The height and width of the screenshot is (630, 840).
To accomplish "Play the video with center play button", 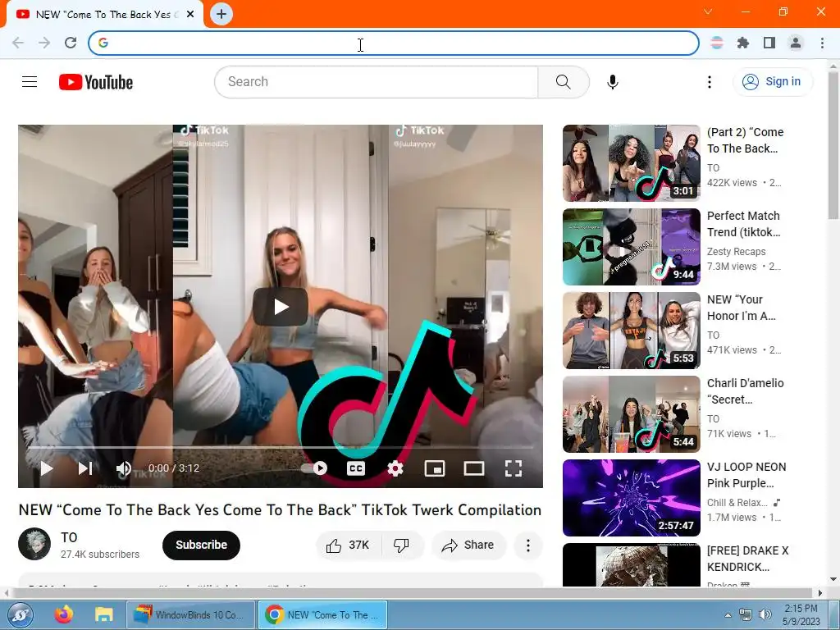I will coord(281,307).
